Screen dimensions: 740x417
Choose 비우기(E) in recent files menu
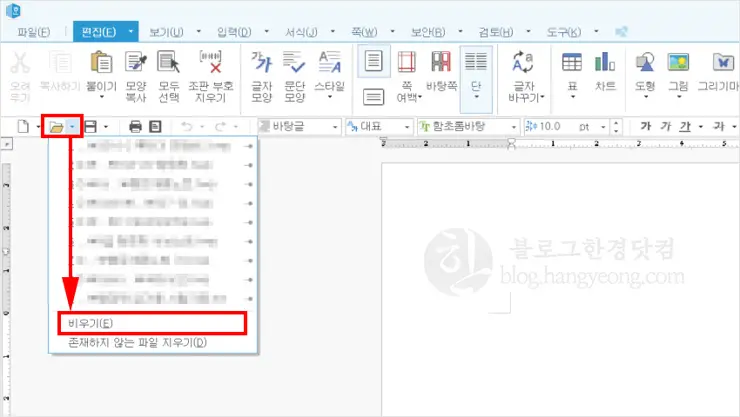[152, 323]
